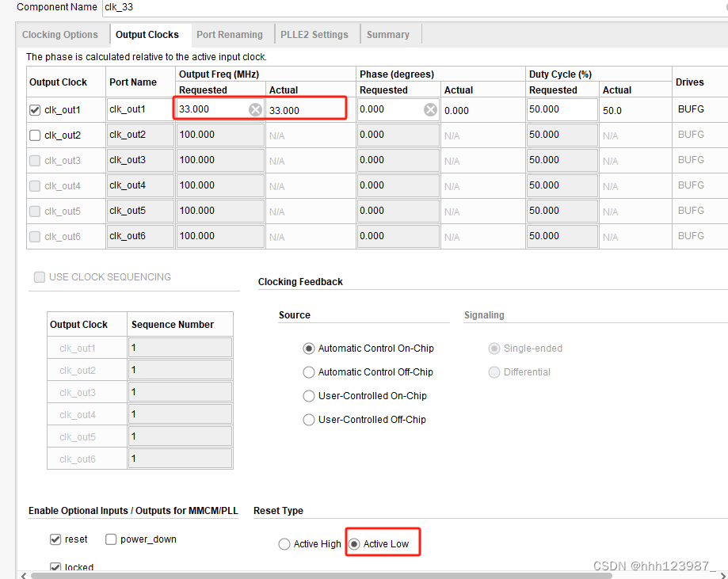Choose User-Controlled On-Chip feedback source

pyautogui.click(x=308, y=396)
